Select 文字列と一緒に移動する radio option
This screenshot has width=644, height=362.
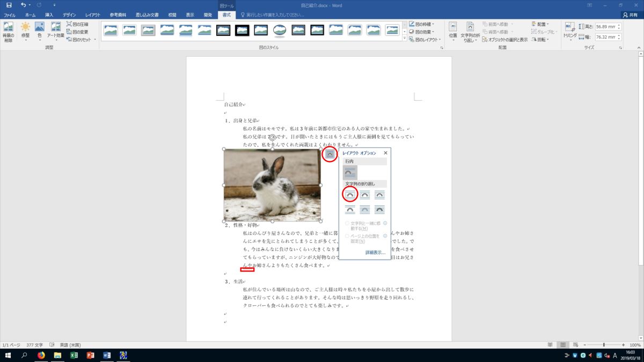click(348, 223)
